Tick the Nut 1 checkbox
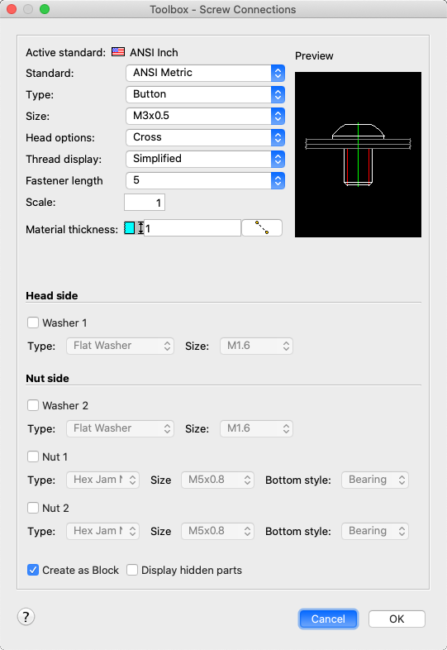Viewport: 447px width, 650px height. (x=33, y=456)
